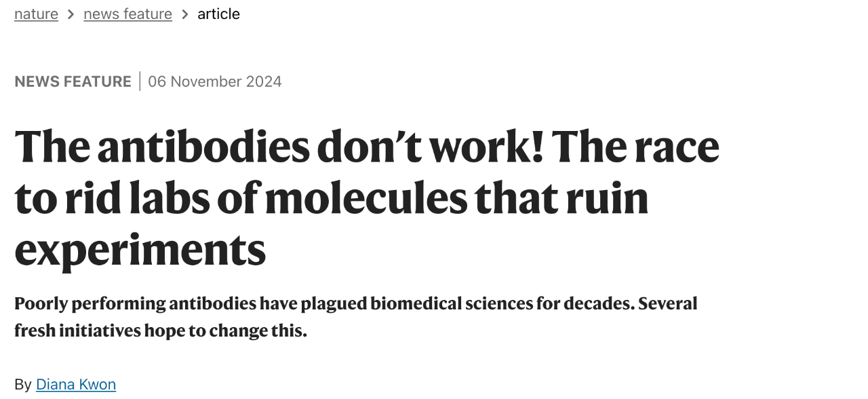Click the chevron after "nature" breadcrumb

tap(71, 14)
